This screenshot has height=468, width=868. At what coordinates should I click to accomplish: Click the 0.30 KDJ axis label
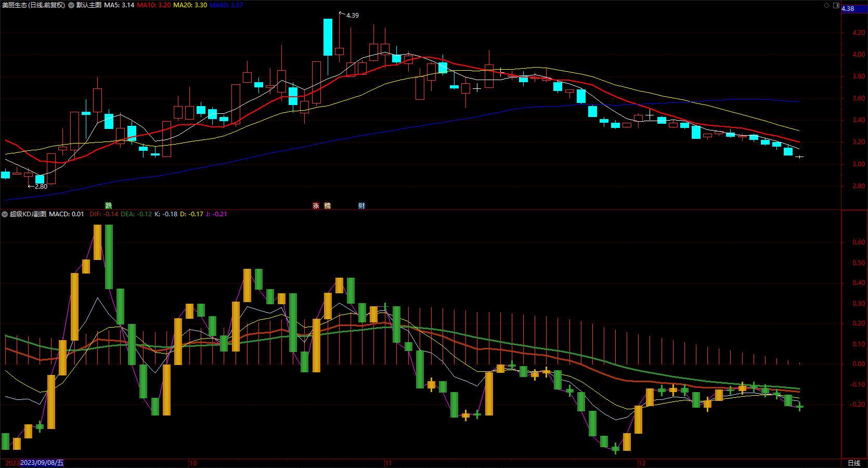(859, 304)
